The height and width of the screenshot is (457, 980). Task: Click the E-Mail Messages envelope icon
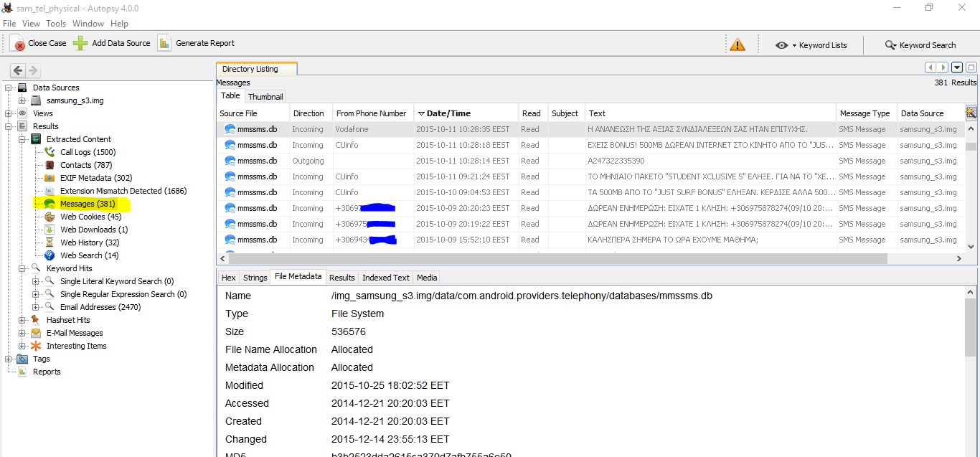tap(35, 333)
